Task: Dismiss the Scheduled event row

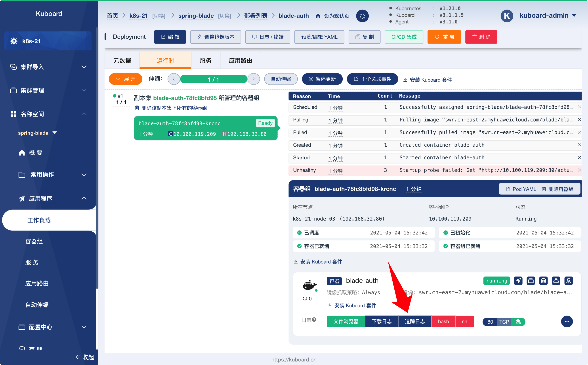Action: [x=579, y=107]
